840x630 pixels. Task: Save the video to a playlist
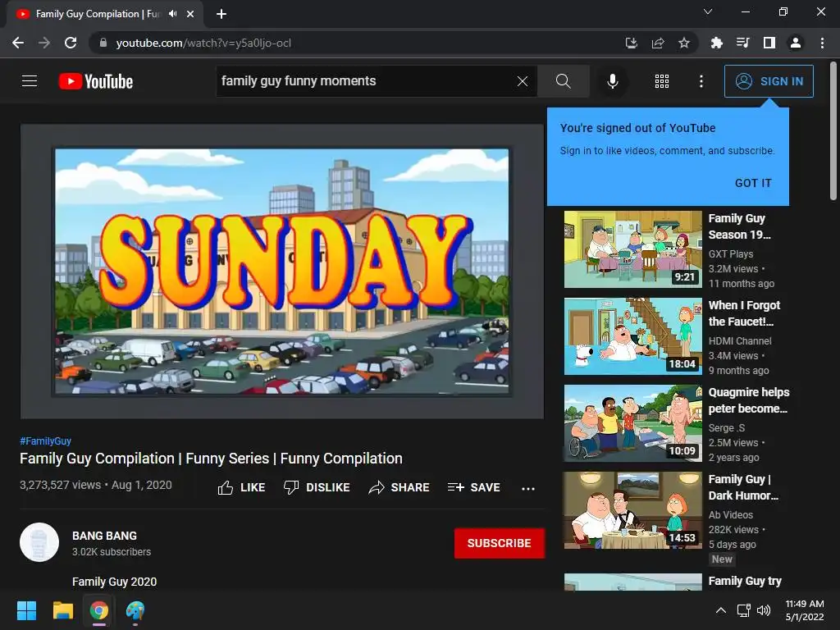(473, 487)
